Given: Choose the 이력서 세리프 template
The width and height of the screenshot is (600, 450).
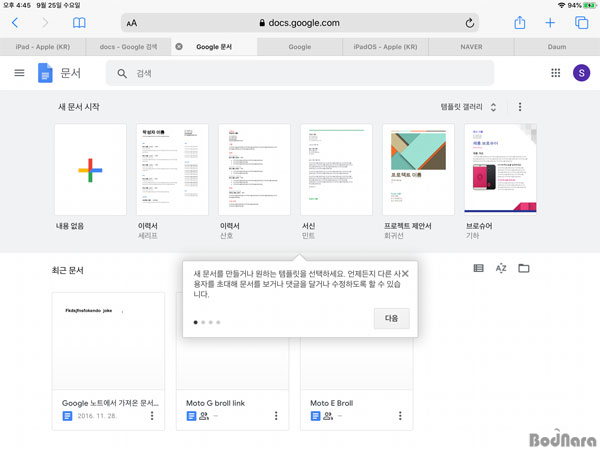Looking at the screenshot, I should coord(172,170).
